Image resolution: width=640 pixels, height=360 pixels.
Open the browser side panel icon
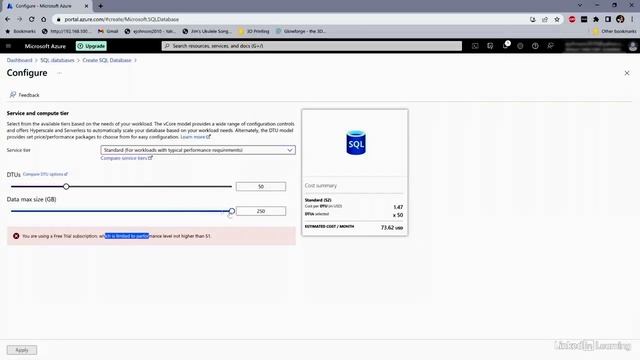coord(608,19)
